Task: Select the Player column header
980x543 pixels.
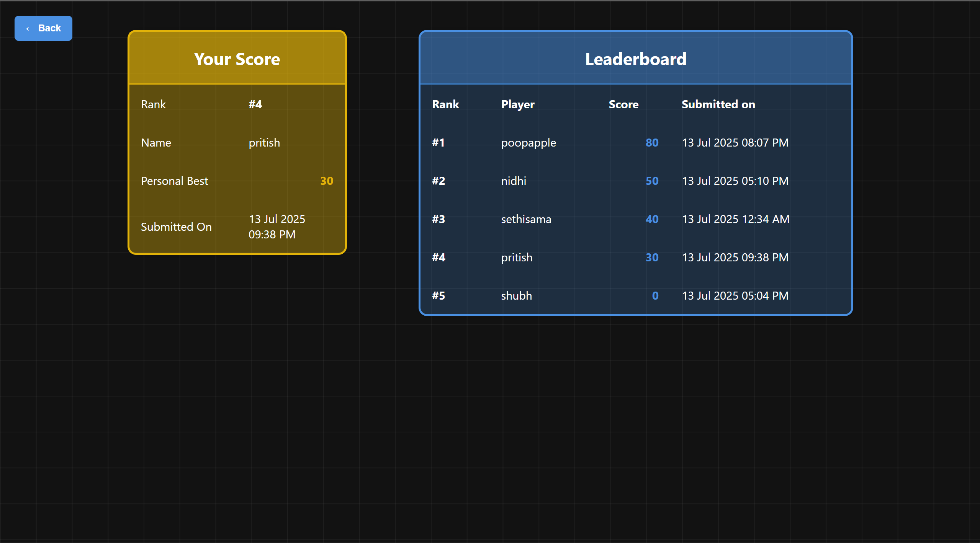Action: click(518, 104)
